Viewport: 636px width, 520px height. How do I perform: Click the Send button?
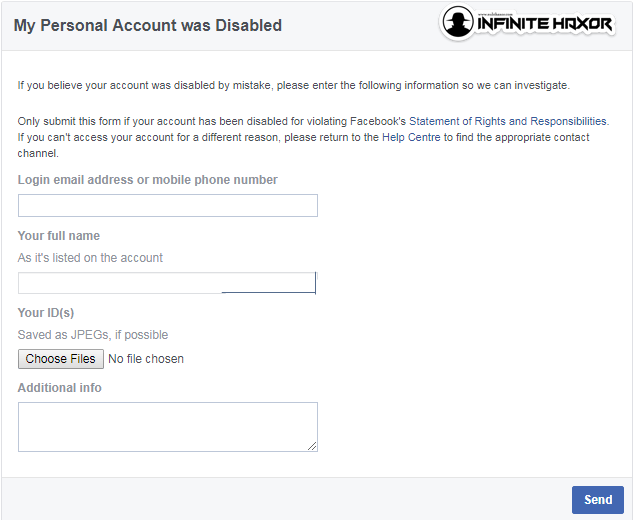tap(597, 500)
